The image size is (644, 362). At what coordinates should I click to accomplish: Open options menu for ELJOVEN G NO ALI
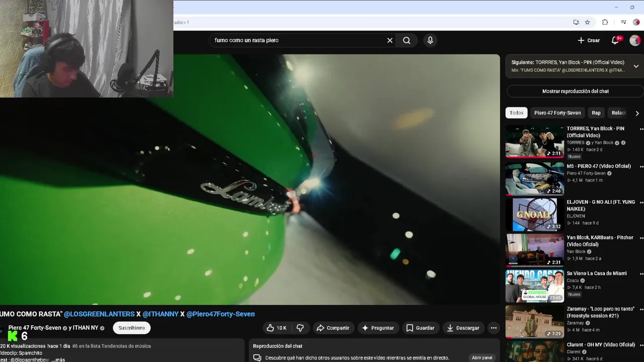click(x=641, y=203)
